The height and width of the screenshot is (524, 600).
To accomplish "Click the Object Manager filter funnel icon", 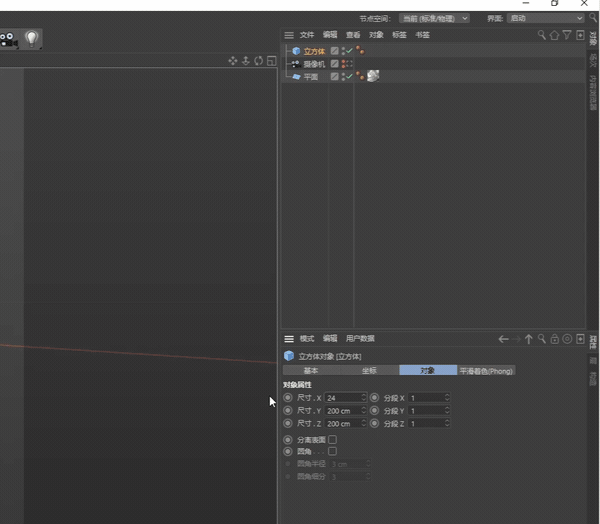I will tap(567, 35).
